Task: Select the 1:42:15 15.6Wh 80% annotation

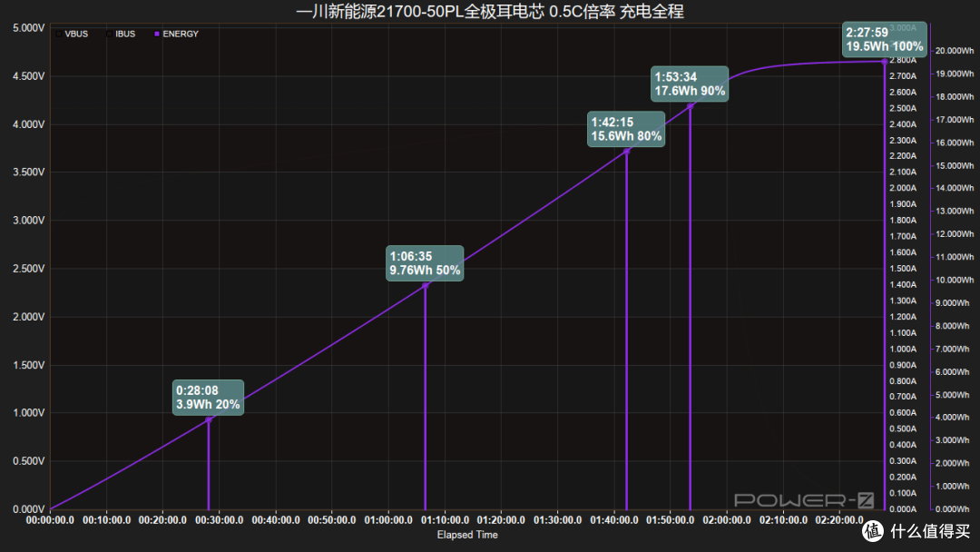Action: [x=626, y=129]
